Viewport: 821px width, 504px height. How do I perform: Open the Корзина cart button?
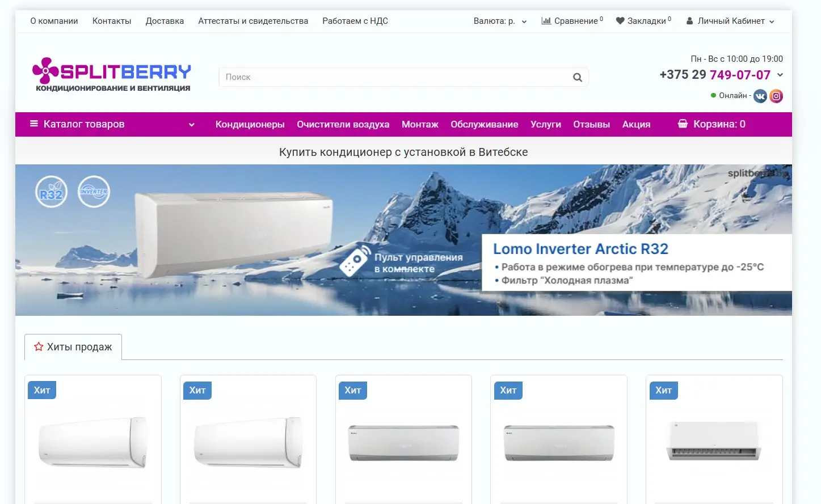(711, 124)
